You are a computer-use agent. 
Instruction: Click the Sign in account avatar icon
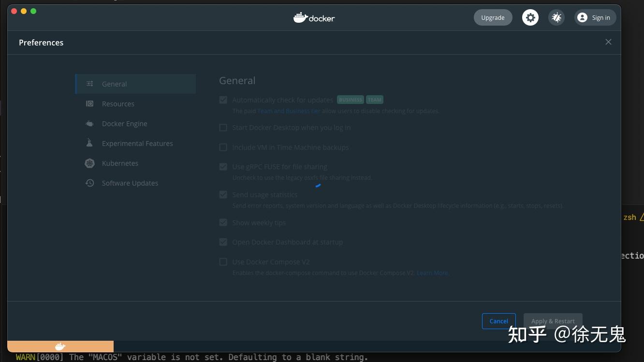coord(583,18)
